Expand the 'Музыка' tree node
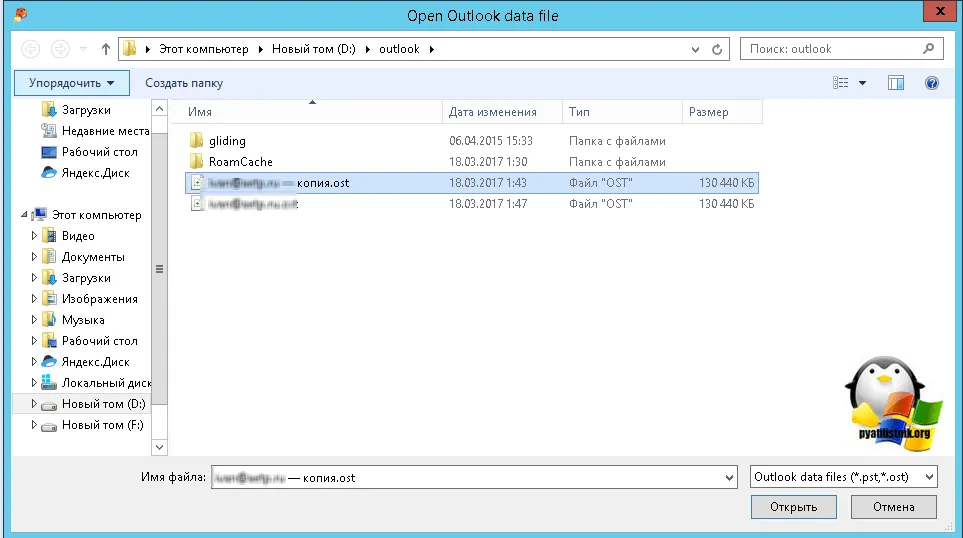The width and height of the screenshot is (963, 538). (x=34, y=319)
